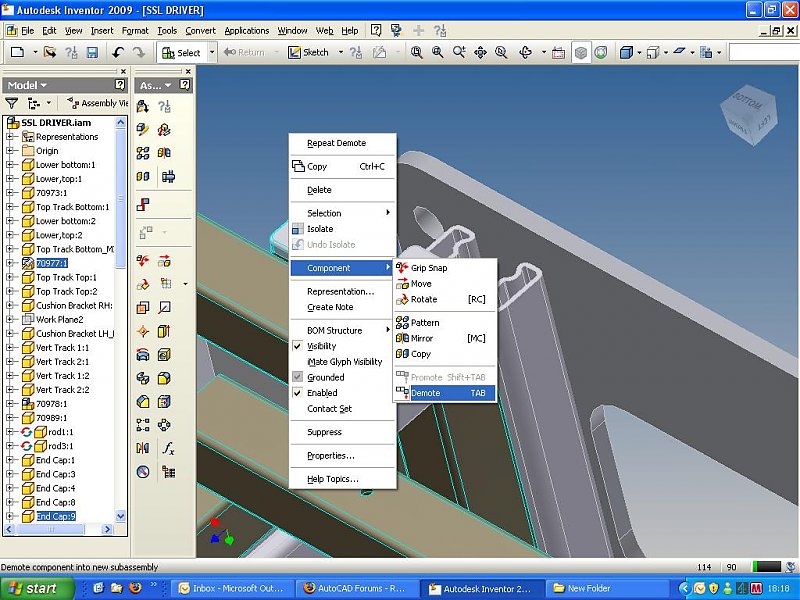
Task: Switch to Inbox - Microsoft Outlook taskbar button
Action: pos(233,588)
